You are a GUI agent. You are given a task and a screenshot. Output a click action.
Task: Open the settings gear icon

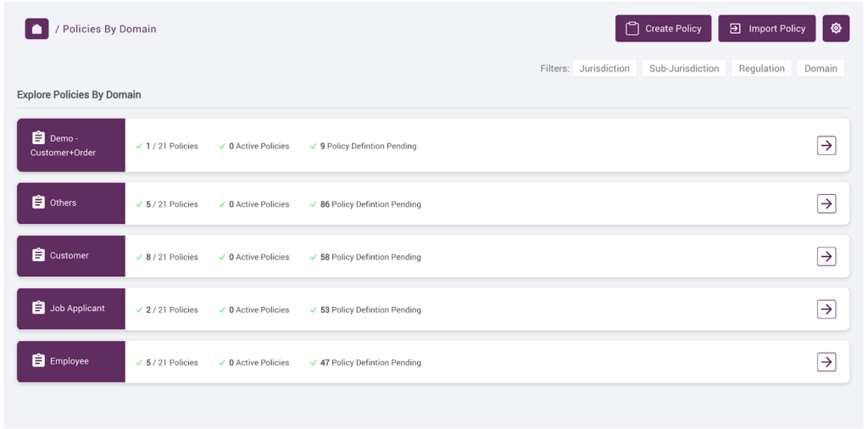coord(836,28)
